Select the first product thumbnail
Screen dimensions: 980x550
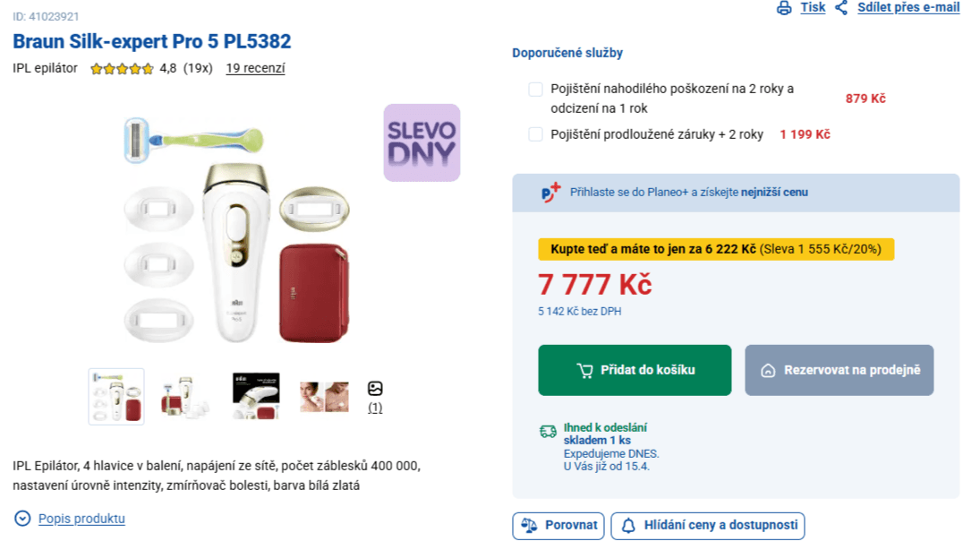(x=116, y=396)
